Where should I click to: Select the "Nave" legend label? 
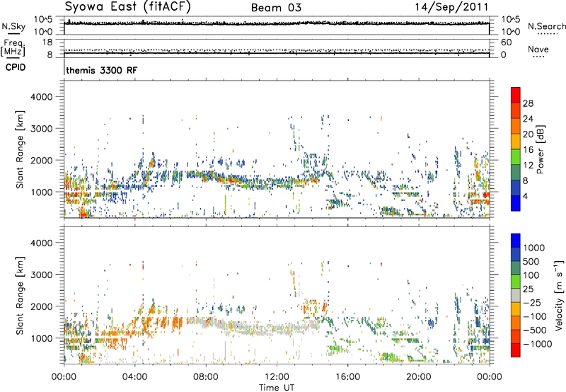[x=538, y=49]
